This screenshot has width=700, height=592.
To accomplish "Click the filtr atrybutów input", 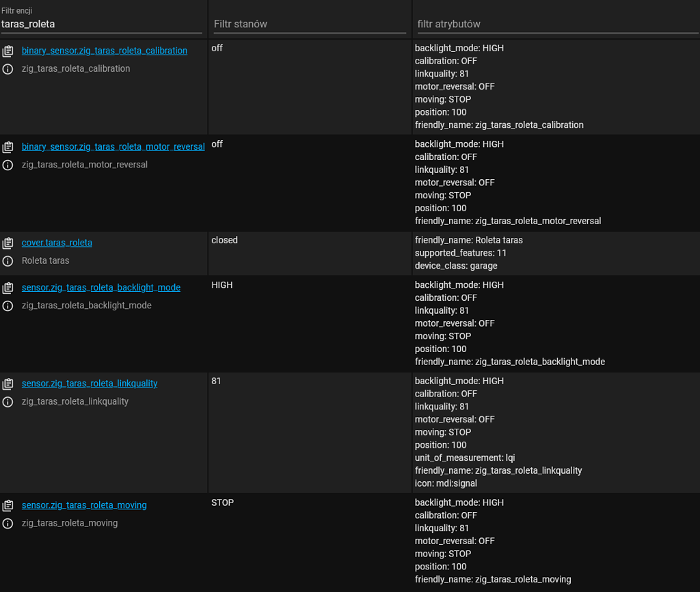I will point(555,24).
